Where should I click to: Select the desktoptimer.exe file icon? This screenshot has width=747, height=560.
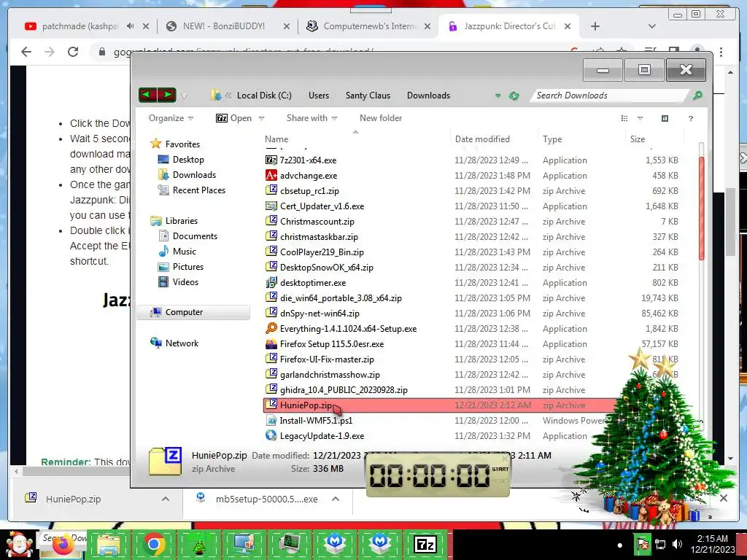pyautogui.click(x=271, y=282)
